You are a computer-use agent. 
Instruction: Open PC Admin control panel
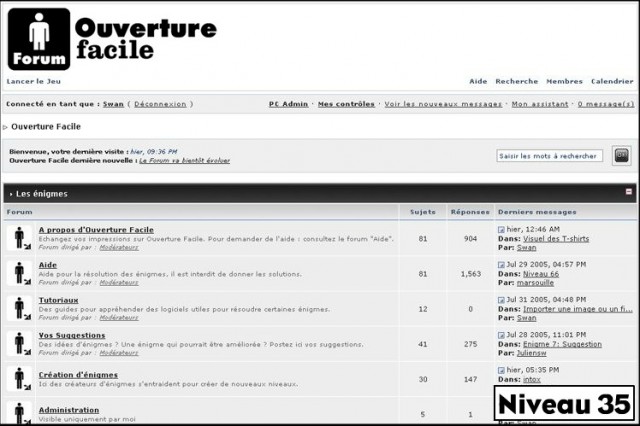coord(288,104)
